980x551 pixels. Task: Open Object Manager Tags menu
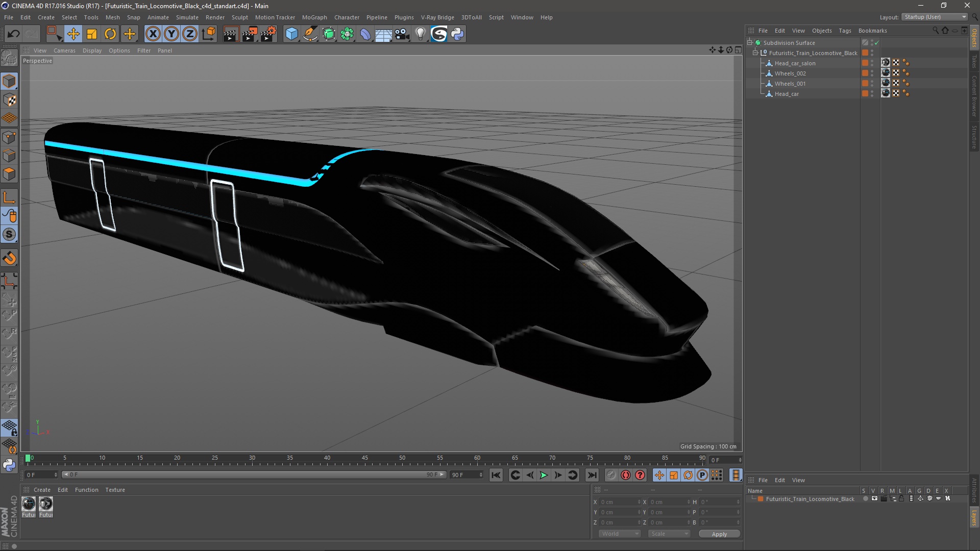(845, 31)
